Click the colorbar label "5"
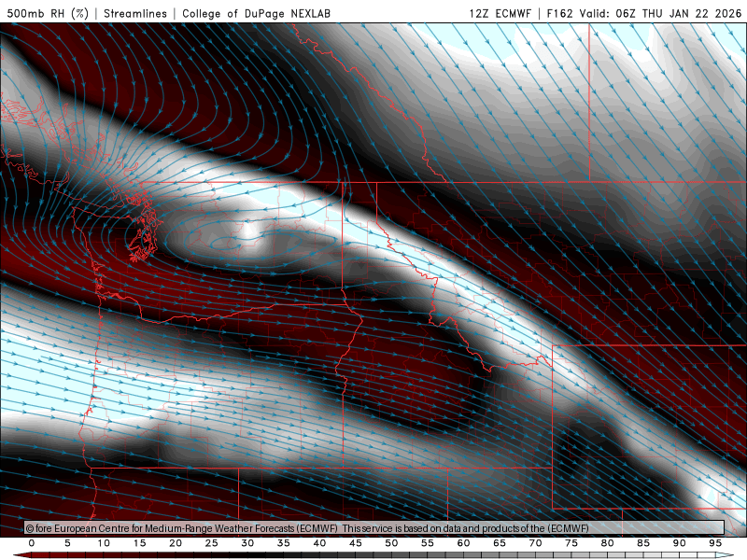This screenshot has height=560, width=747. pos(67,543)
